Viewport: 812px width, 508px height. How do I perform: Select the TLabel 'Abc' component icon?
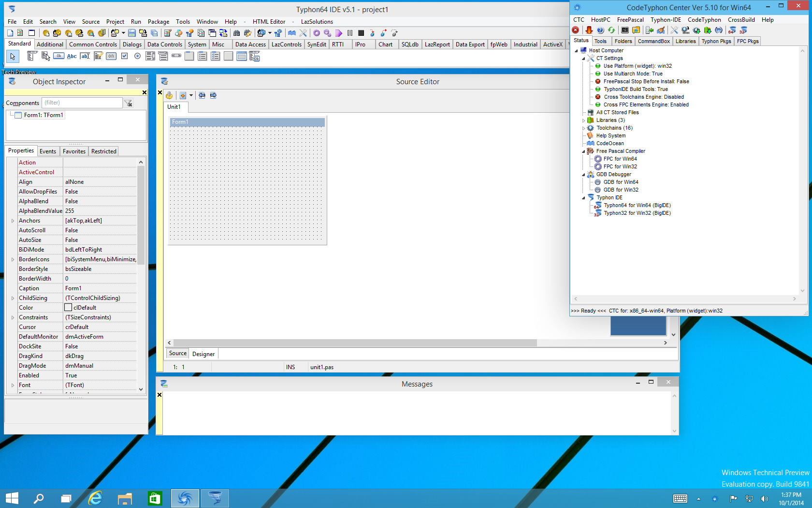(x=72, y=56)
